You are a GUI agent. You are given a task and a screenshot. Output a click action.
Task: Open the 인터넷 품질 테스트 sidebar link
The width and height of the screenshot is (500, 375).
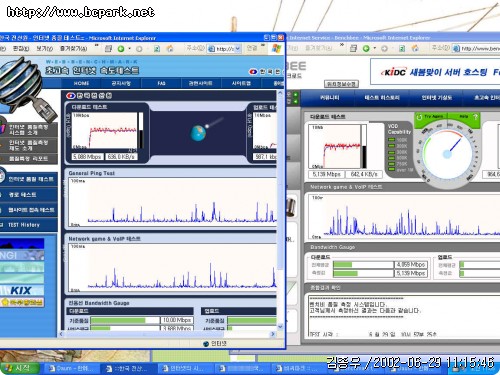pos(30,179)
